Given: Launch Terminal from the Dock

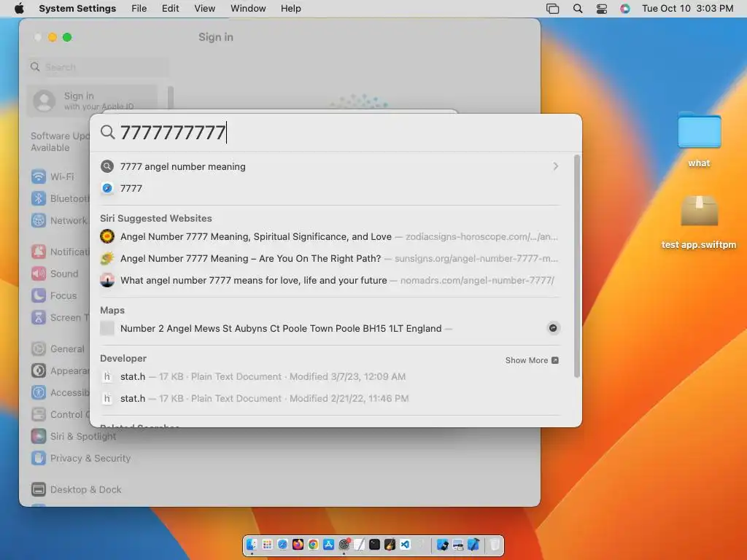Looking at the screenshot, I should pyautogui.click(x=374, y=544).
